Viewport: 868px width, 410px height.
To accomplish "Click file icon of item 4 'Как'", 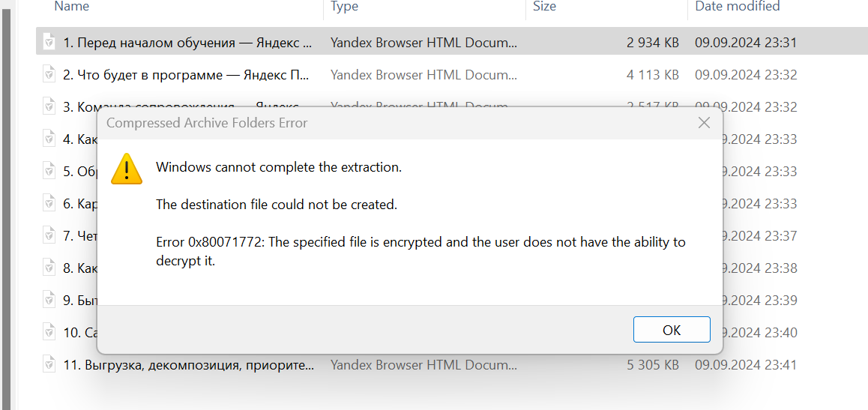I will 49,139.
